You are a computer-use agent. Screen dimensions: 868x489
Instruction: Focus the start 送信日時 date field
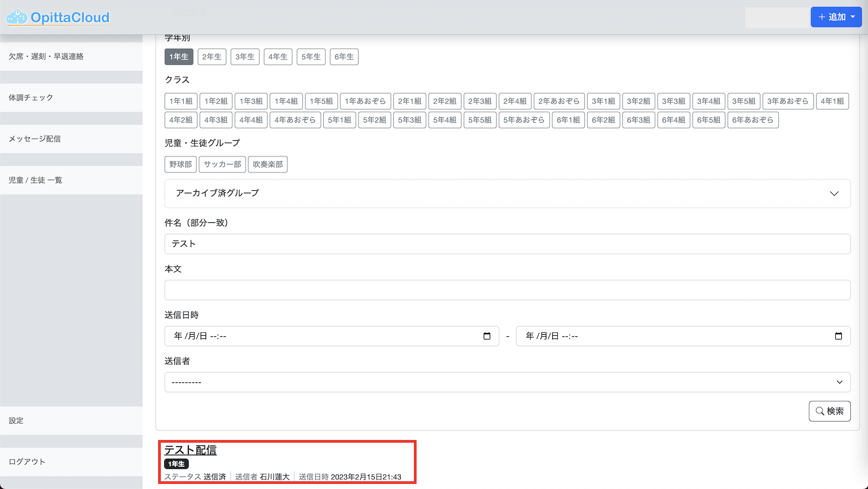[x=332, y=336]
